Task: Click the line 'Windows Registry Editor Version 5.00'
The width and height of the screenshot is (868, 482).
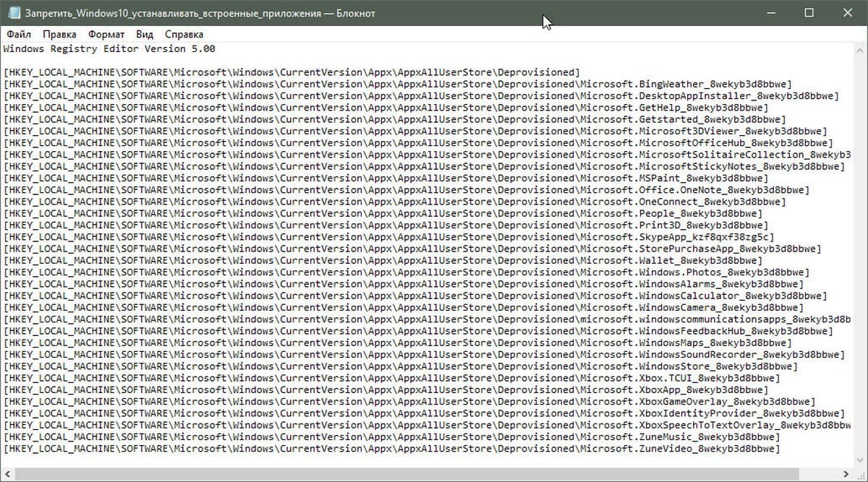Action: (109, 49)
